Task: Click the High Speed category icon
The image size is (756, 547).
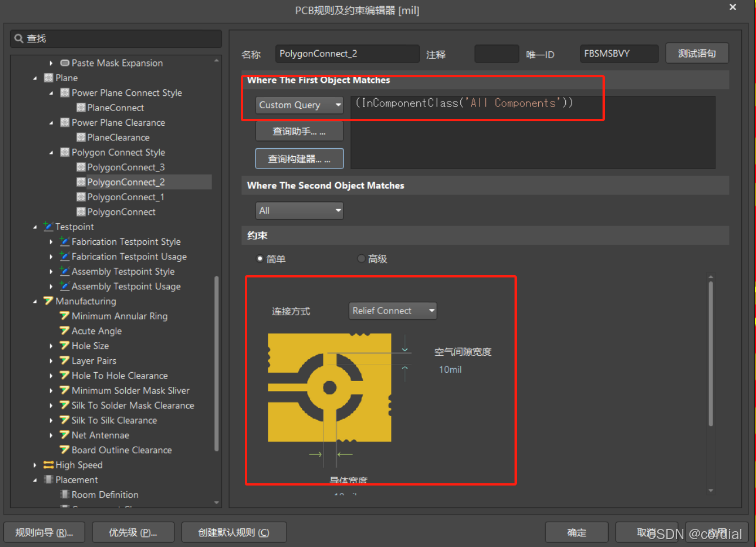Action: point(49,465)
